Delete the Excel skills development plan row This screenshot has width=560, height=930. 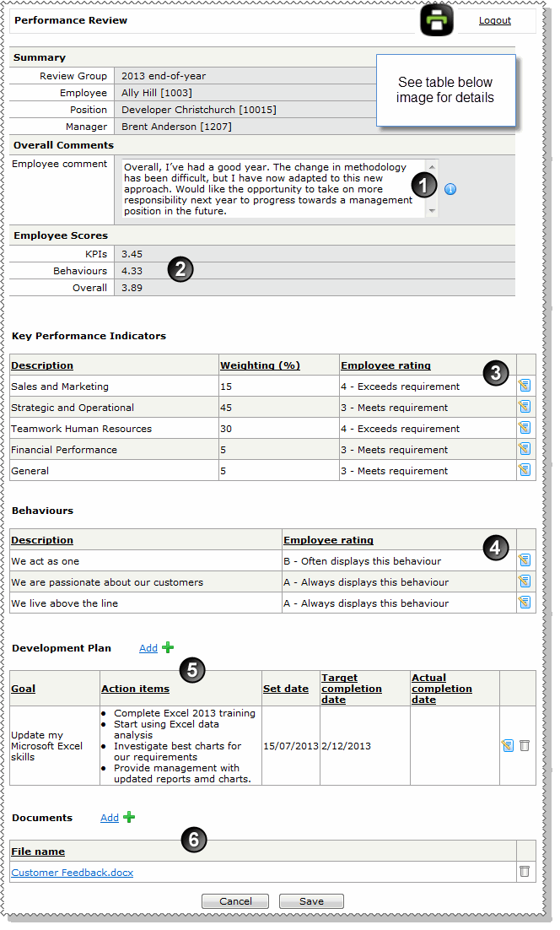tap(525, 746)
